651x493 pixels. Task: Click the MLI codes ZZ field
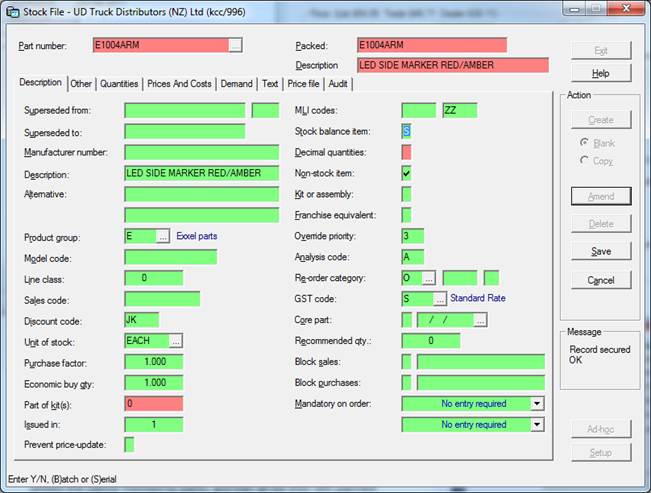coord(460,110)
